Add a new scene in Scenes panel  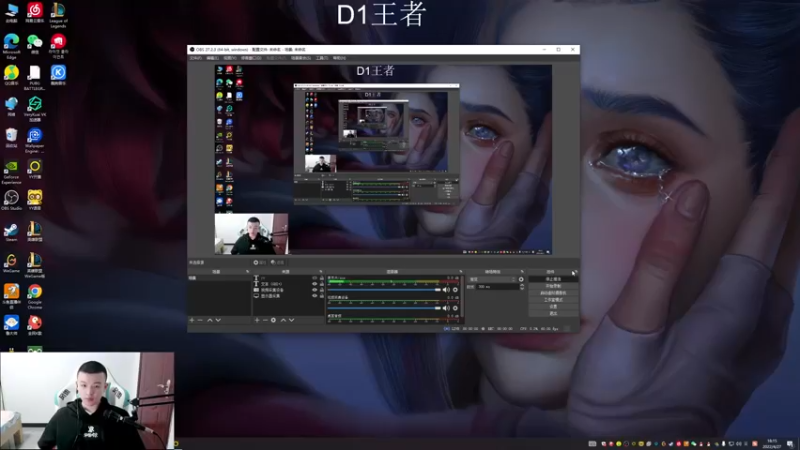point(191,320)
